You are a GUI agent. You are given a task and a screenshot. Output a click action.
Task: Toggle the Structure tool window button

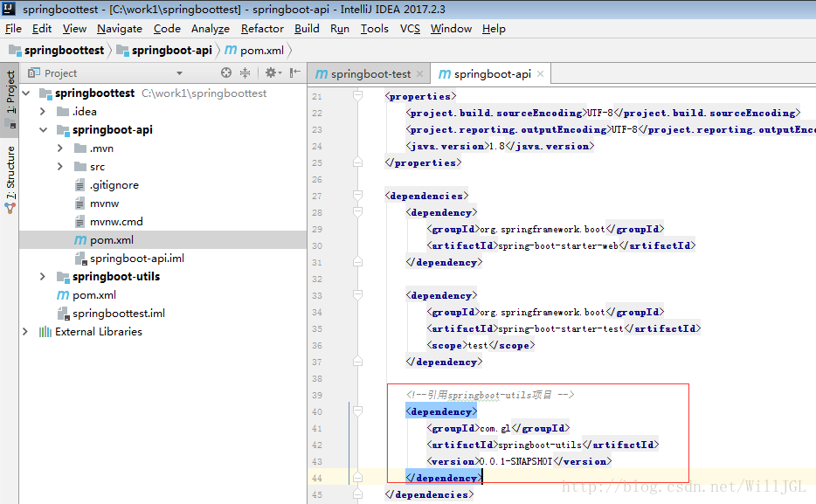[10, 173]
